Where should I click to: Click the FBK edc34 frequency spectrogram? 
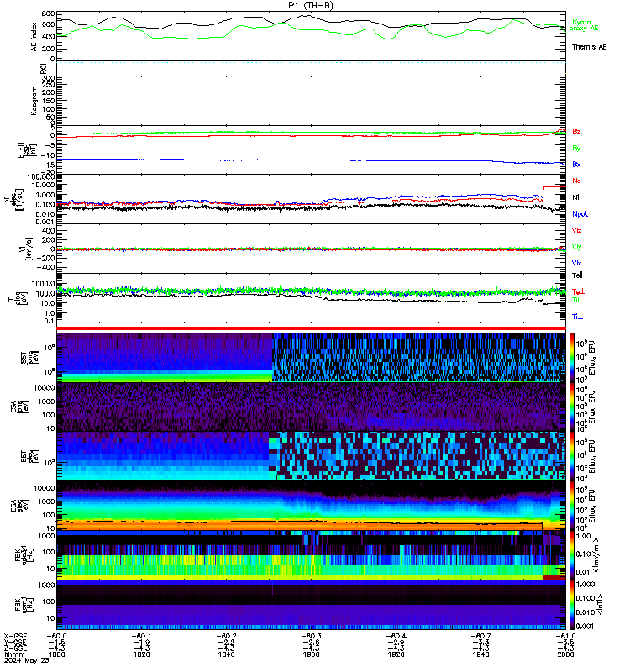click(x=311, y=555)
